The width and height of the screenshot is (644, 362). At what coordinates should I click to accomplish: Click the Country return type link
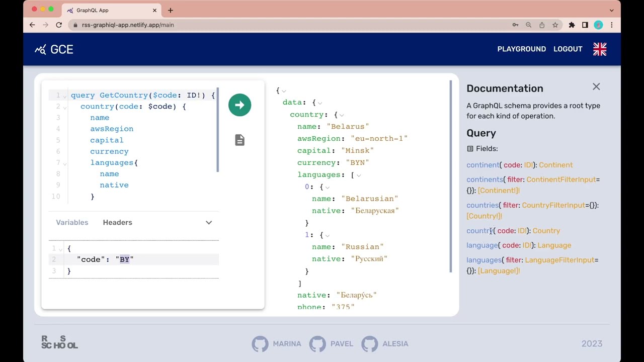click(546, 231)
